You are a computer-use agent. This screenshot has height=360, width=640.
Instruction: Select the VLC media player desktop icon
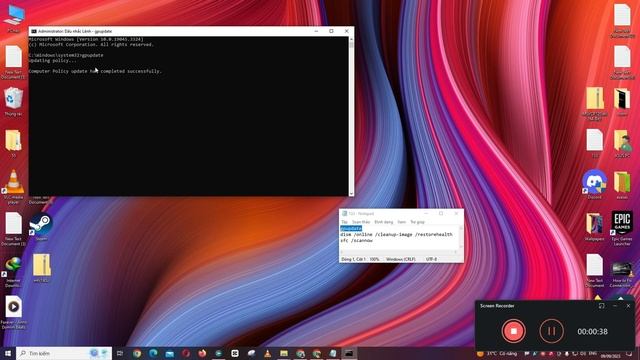click(13, 187)
